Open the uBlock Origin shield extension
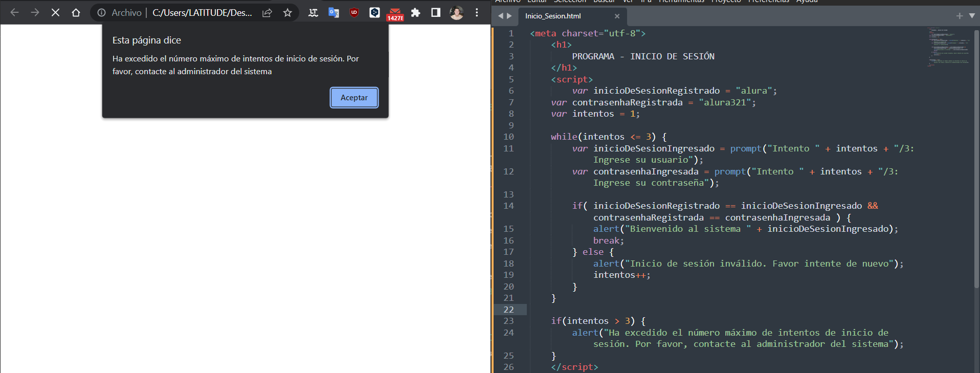The width and height of the screenshot is (980, 373). pos(354,13)
